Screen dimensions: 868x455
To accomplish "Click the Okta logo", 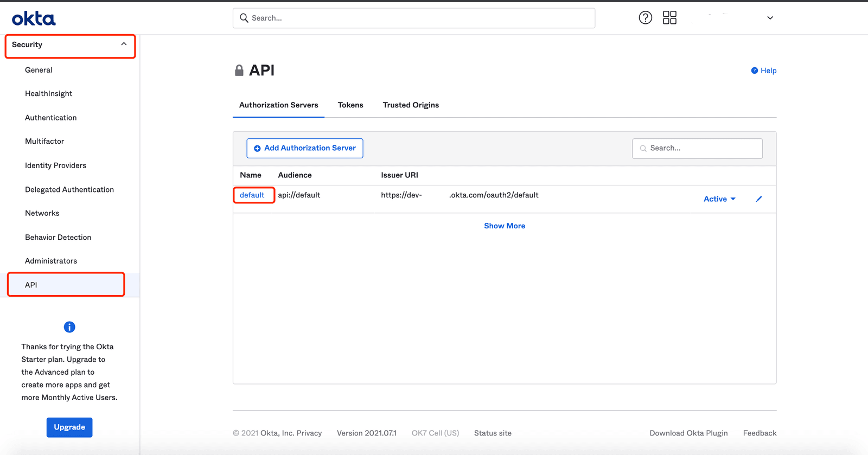I will [34, 18].
